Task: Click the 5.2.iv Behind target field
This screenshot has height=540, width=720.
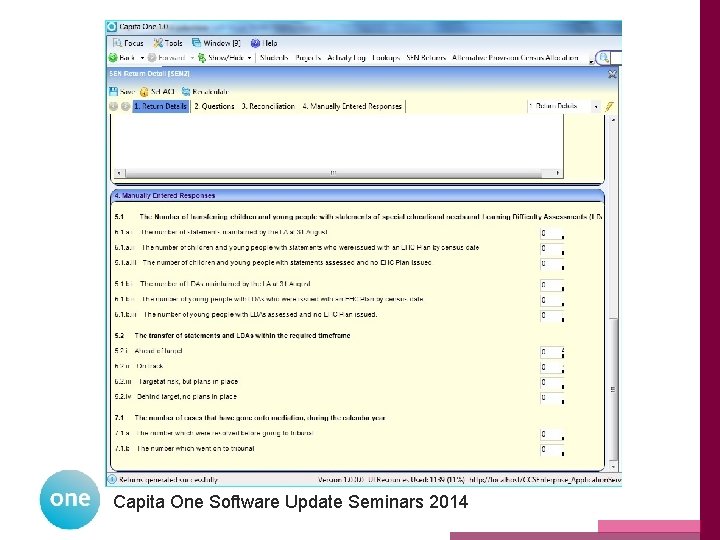Action: (x=551, y=398)
